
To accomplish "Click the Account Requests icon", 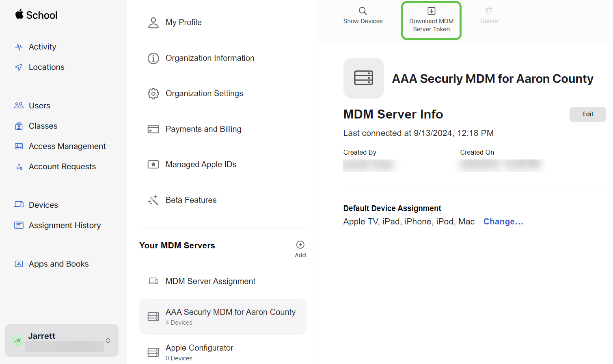I will click(x=19, y=167).
